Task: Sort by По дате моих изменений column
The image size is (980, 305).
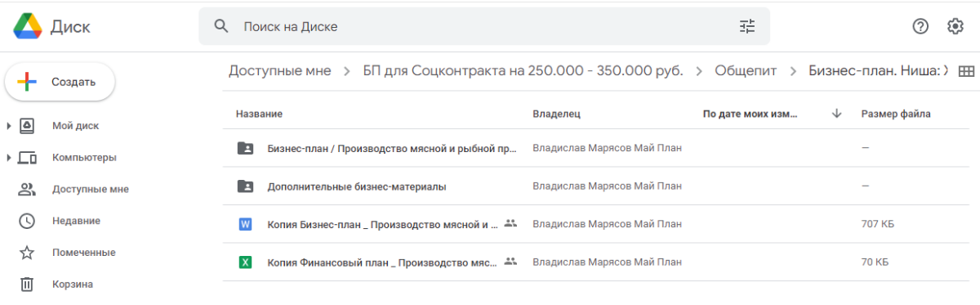Action: tap(750, 114)
